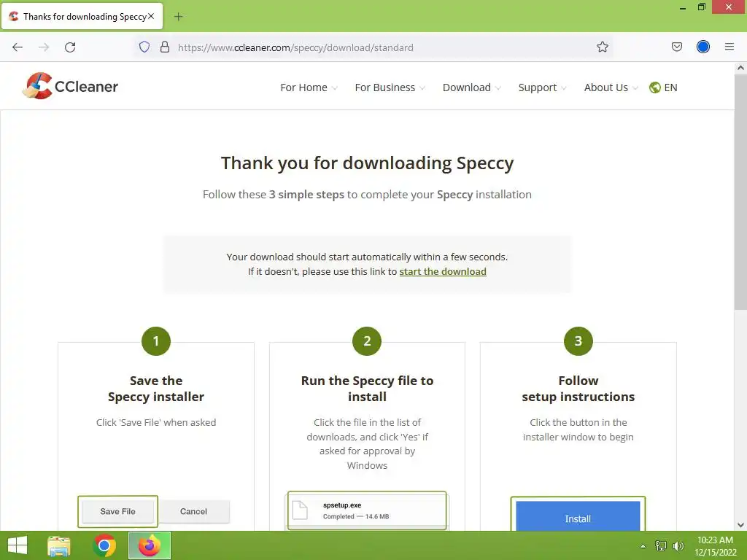Viewport: 747px width, 560px height.
Task: Click the Save to Pocket icon
Action: (x=677, y=47)
